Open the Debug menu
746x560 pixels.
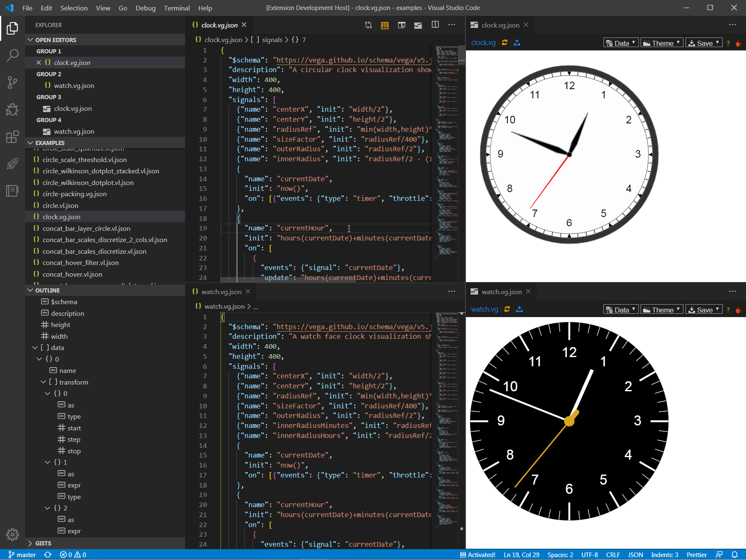tap(145, 8)
